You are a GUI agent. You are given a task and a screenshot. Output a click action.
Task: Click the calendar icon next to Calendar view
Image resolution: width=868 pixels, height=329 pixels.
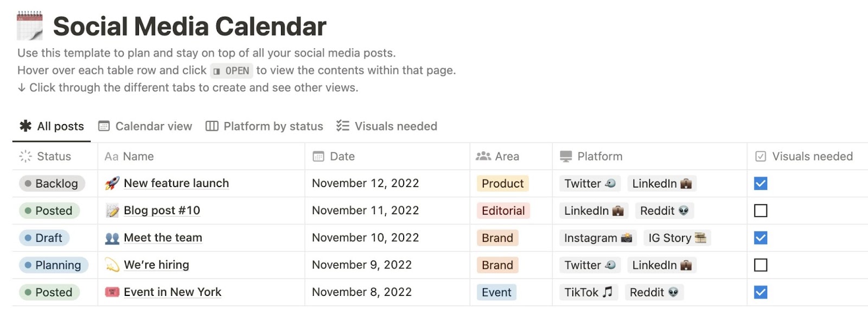103,126
